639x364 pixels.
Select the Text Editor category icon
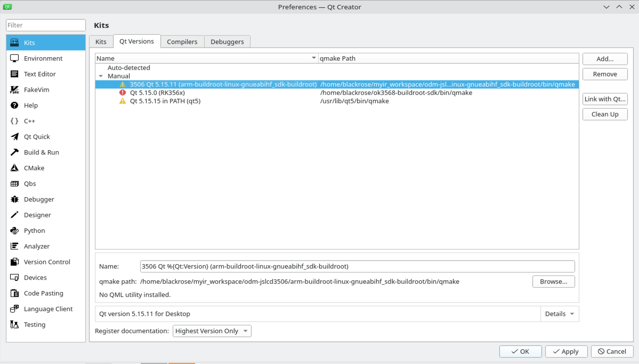click(14, 74)
